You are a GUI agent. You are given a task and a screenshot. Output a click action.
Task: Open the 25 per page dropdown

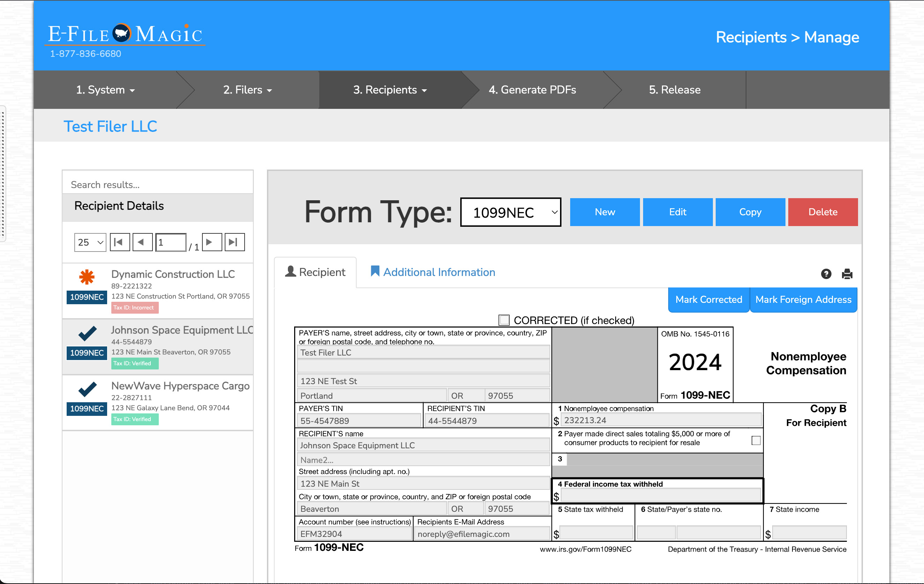[x=90, y=242]
